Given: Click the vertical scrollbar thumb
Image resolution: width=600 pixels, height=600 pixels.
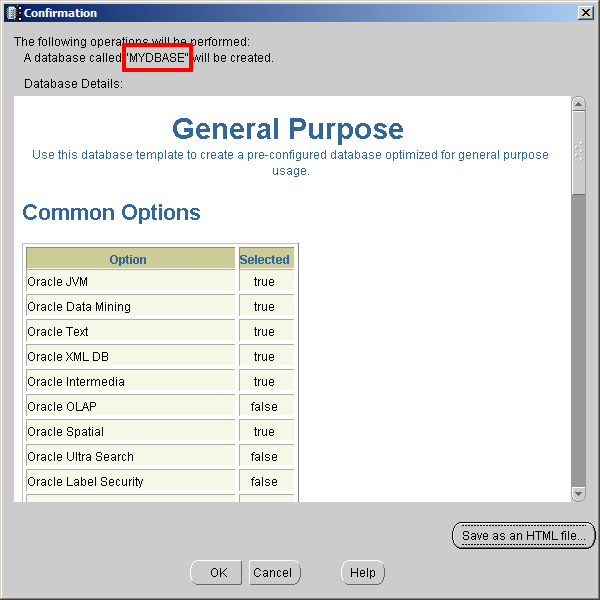Looking at the screenshot, I should (578, 153).
